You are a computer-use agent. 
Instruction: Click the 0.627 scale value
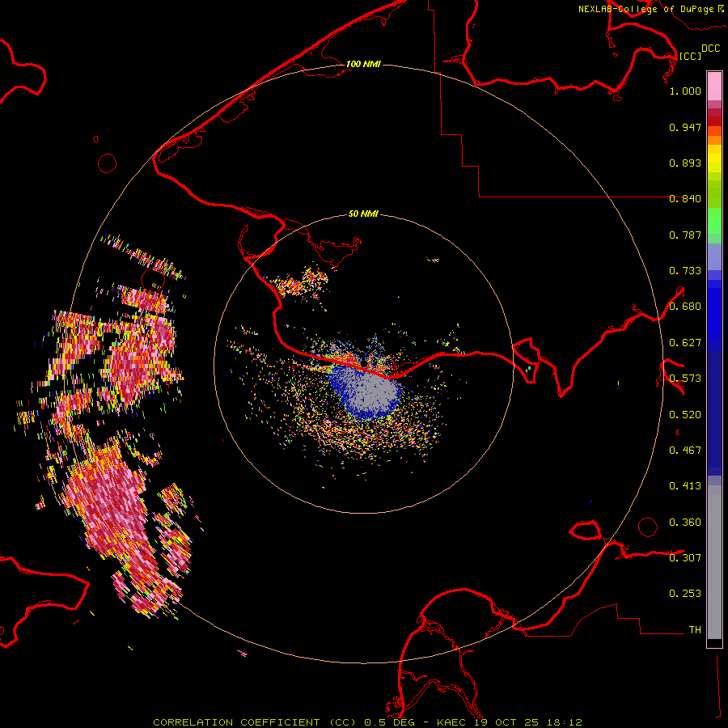[685, 343]
